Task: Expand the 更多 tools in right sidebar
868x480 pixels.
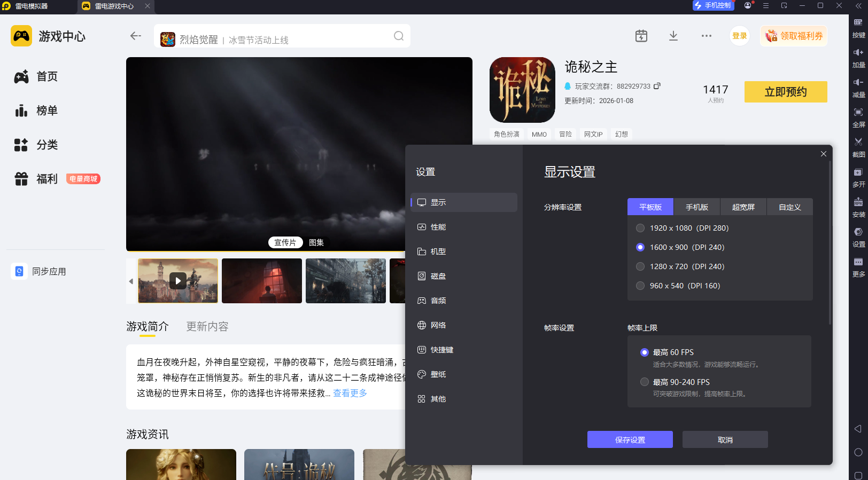Action: pyautogui.click(x=858, y=262)
